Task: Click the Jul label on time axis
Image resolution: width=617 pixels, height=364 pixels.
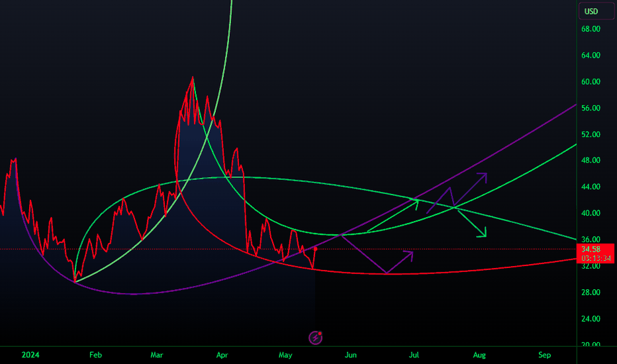Action: (x=414, y=355)
